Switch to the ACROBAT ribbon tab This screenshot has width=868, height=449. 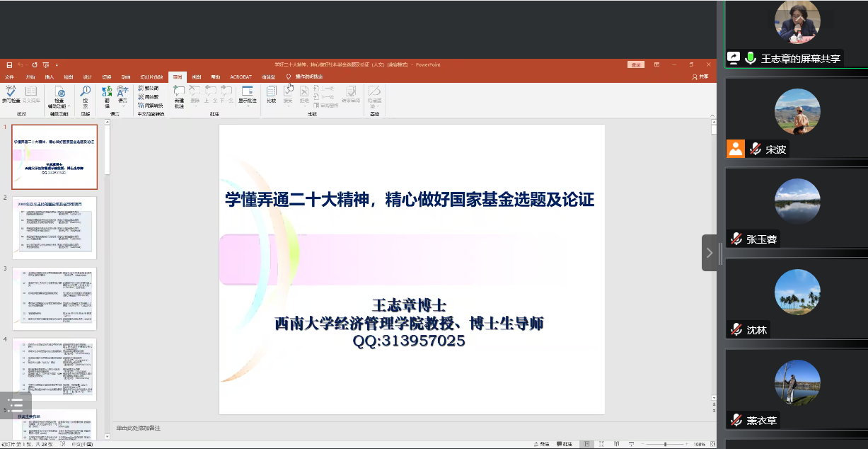click(x=241, y=76)
